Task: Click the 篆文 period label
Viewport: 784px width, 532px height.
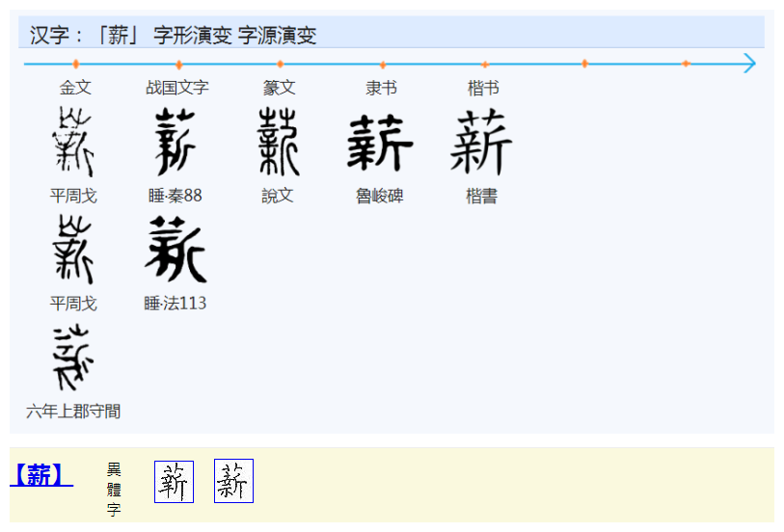Action: [280, 88]
